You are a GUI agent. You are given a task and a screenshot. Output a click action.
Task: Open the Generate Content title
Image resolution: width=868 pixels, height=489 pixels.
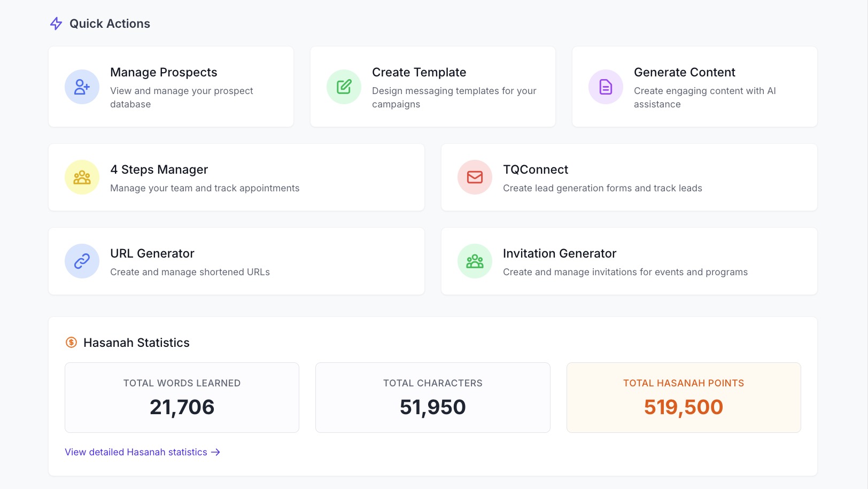pos(685,72)
